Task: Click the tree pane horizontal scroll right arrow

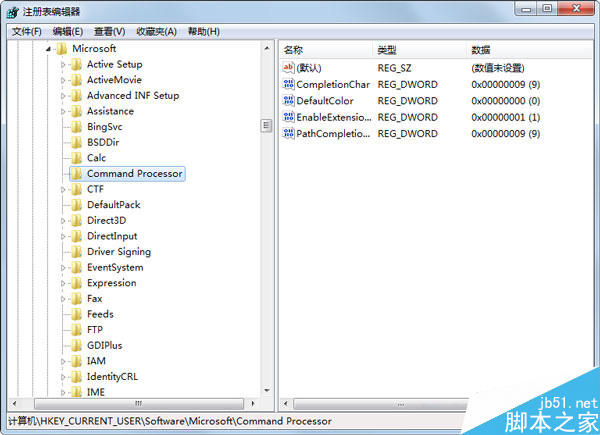Action: click(253, 404)
